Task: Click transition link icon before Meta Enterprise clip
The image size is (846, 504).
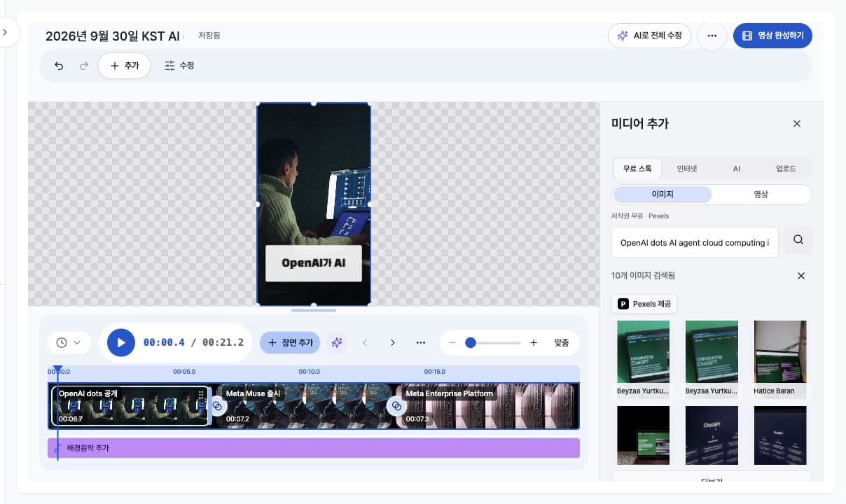Action: click(396, 406)
